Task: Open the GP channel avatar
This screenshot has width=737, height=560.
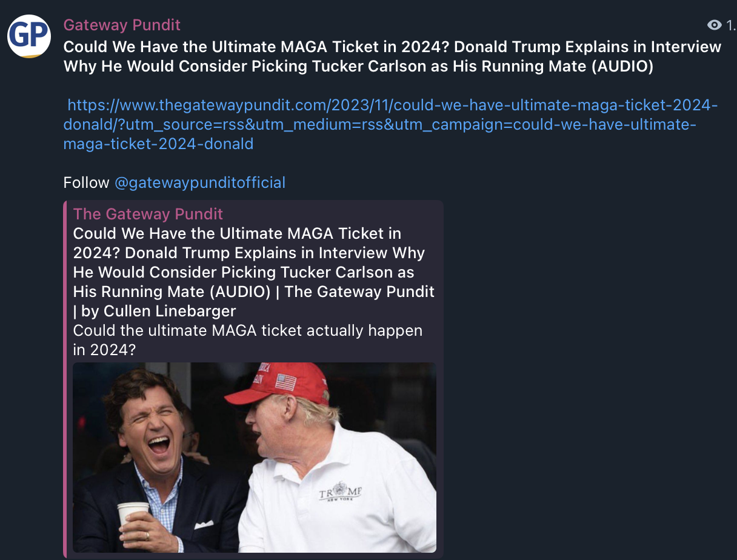Action: point(29,36)
